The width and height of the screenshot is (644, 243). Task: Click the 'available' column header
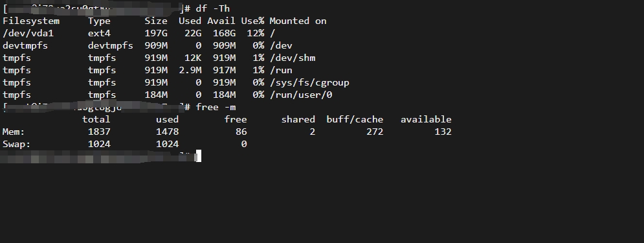click(x=426, y=120)
